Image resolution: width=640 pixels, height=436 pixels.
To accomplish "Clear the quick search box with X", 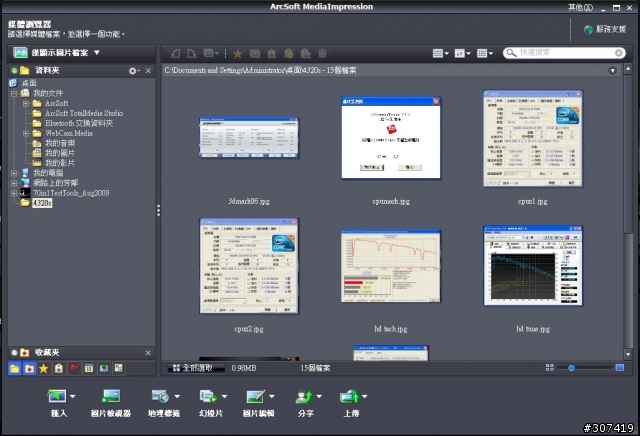I will coord(619,53).
